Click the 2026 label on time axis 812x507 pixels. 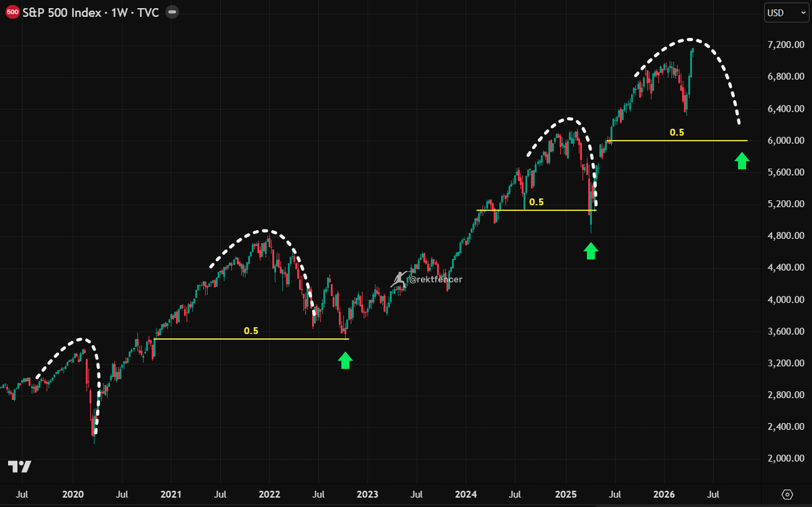(x=664, y=494)
